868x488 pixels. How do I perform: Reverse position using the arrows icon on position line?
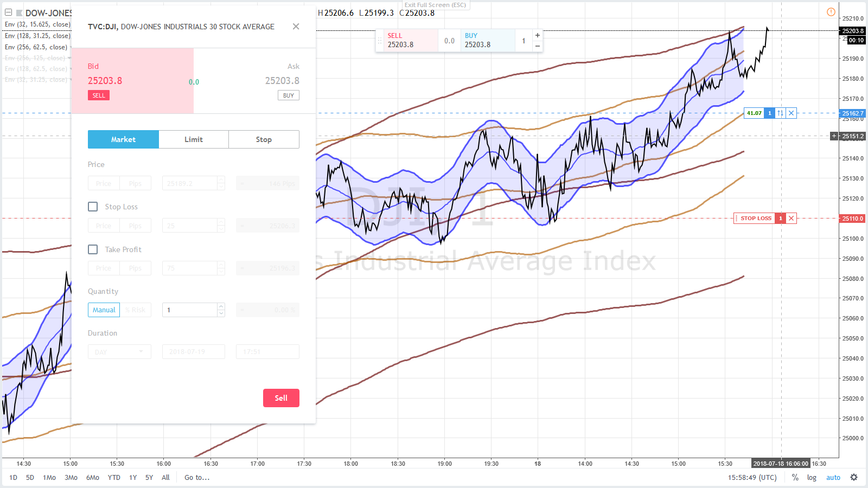pos(780,113)
